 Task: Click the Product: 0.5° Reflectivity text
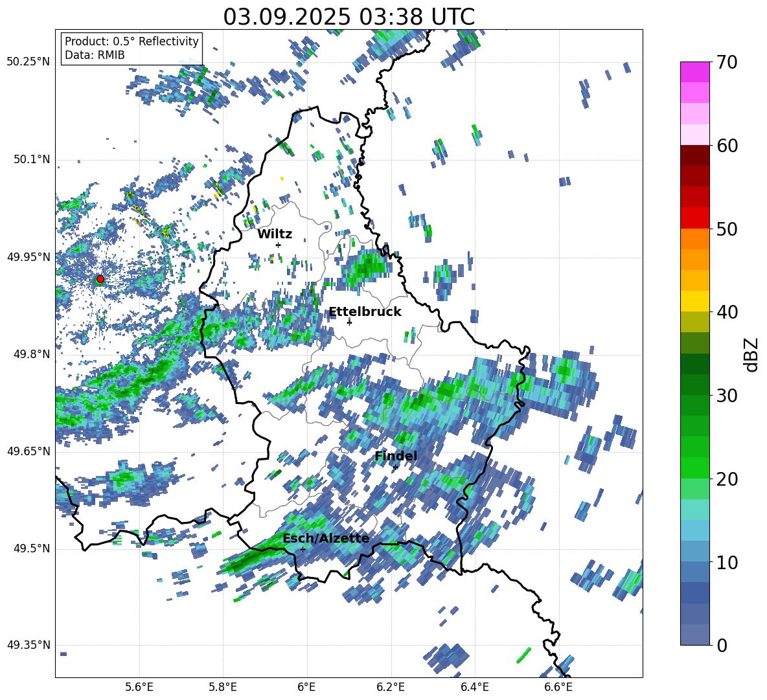pos(132,41)
